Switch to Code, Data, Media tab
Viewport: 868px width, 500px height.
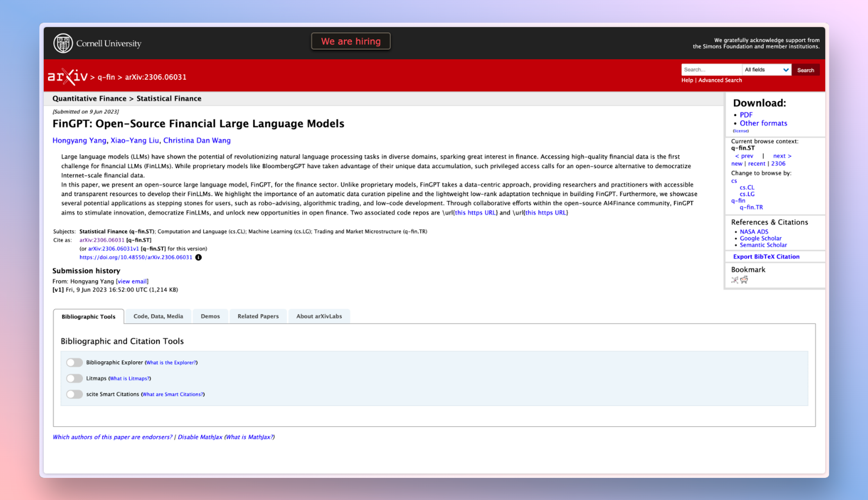[158, 316]
